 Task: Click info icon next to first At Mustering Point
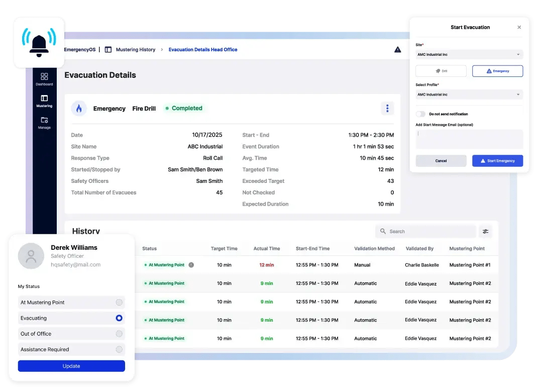(x=191, y=265)
